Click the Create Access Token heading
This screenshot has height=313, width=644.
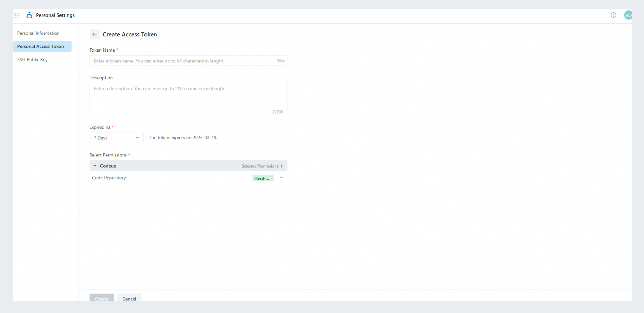(x=130, y=35)
